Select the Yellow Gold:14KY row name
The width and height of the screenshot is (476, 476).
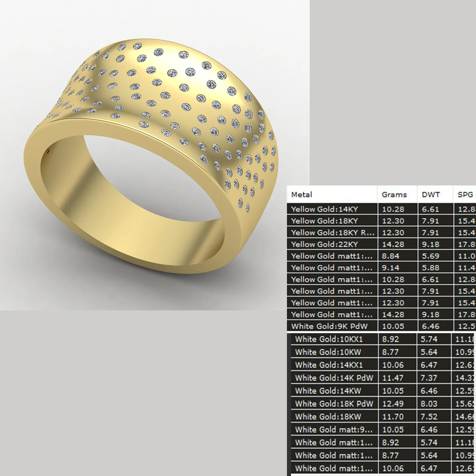pos(324,209)
